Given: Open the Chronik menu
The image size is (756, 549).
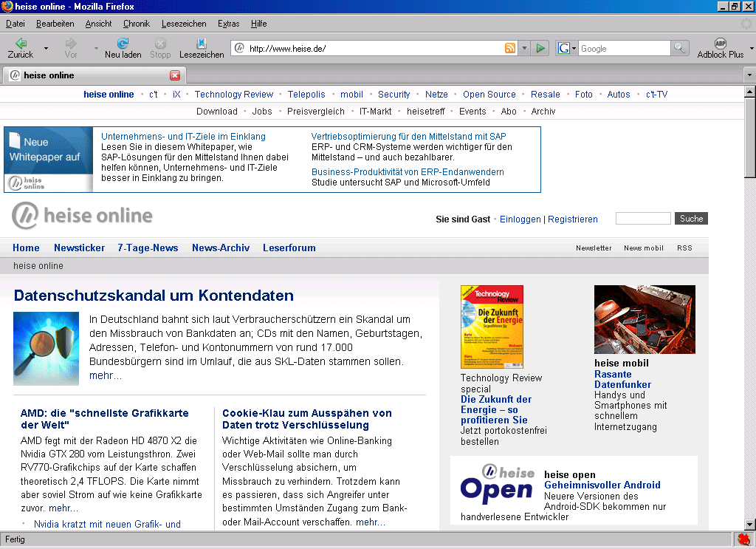Looking at the screenshot, I should coord(137,24).
